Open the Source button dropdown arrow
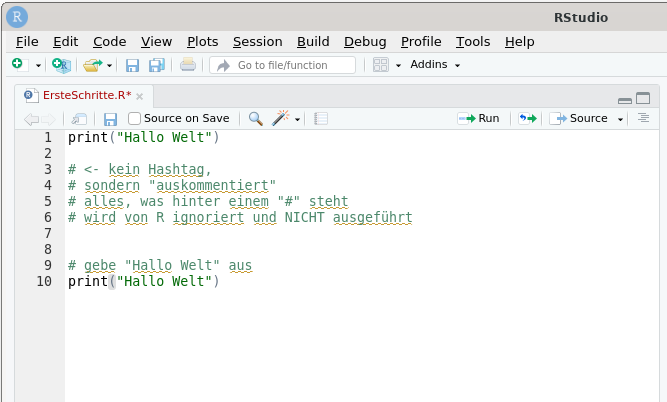 [620, 120]
